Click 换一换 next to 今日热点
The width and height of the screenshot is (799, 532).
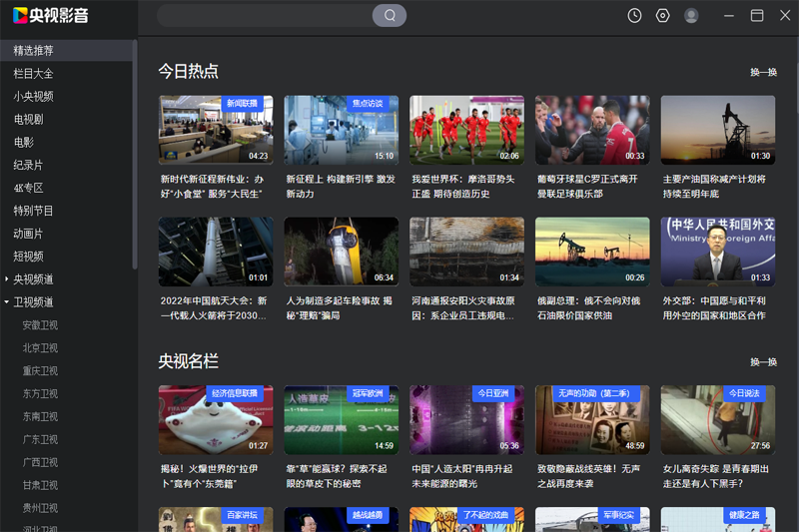click(x=763, y=72)
